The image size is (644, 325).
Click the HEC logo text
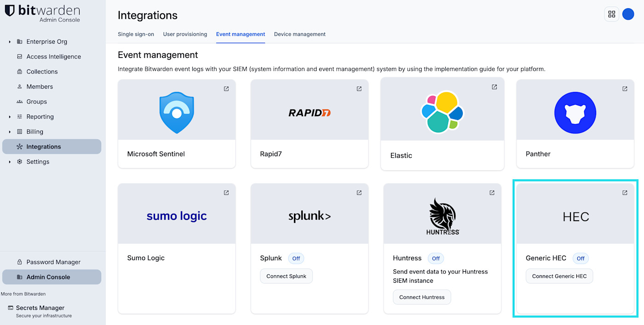(x=576, y=217)
